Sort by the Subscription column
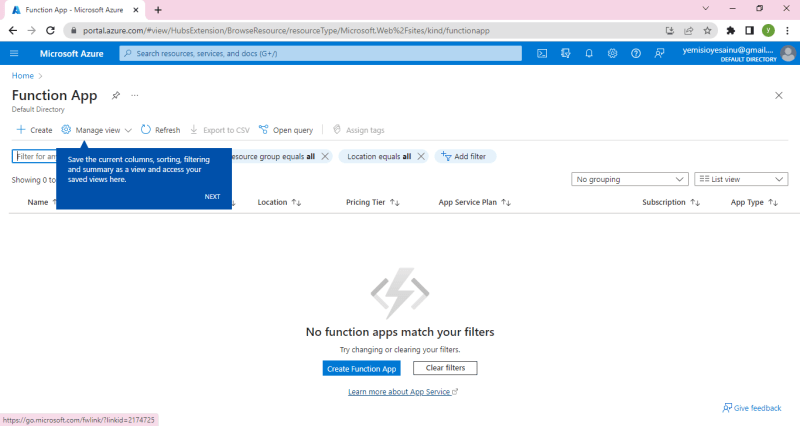Screen dimensions: 800x426 [x=671, y=202]
